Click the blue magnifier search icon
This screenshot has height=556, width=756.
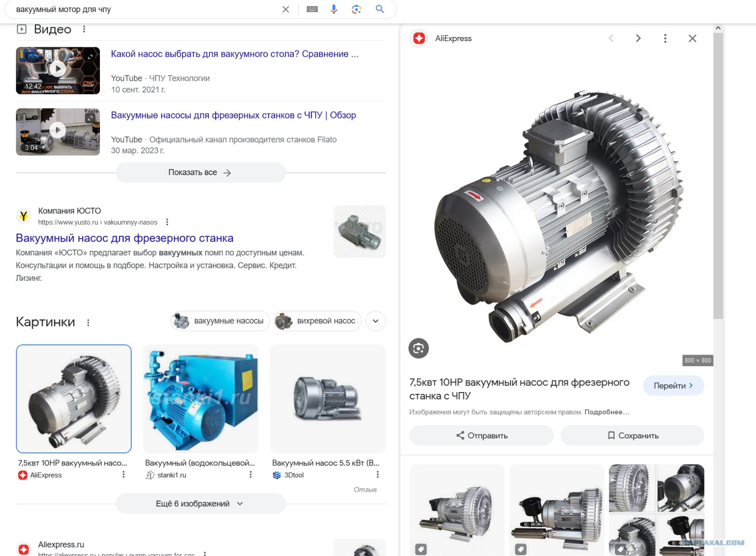380,9
